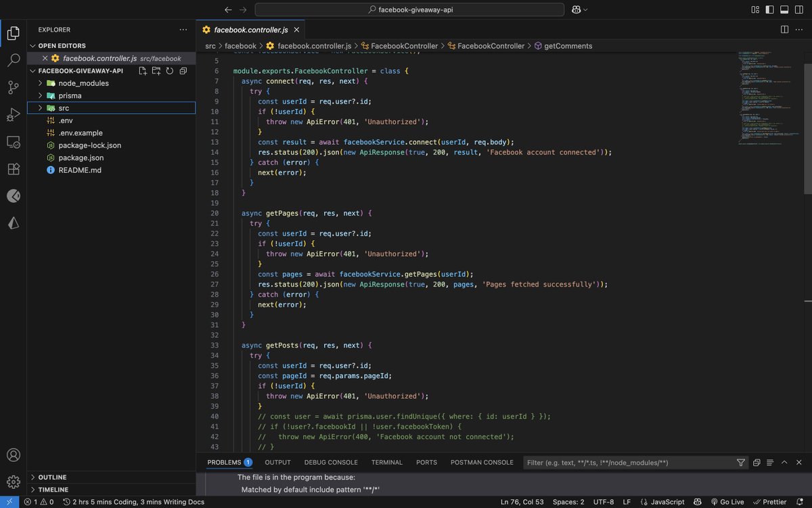
Task: Select JavaScript language mode in status bar
Action: tap(667, 502)
